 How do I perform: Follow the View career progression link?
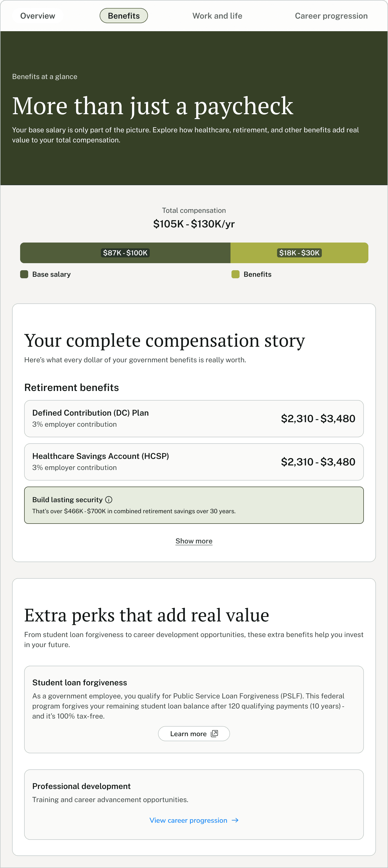pyautogui.click(x=188, y=820)
